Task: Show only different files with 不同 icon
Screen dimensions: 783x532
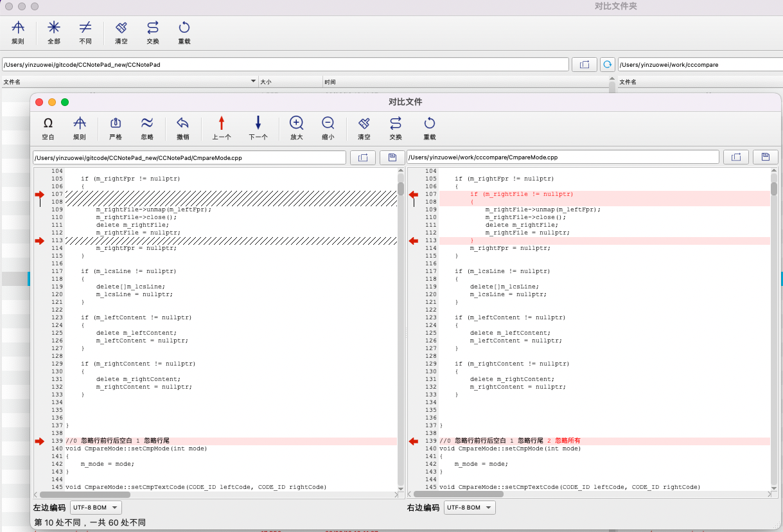Action: (x=85, y=32)
